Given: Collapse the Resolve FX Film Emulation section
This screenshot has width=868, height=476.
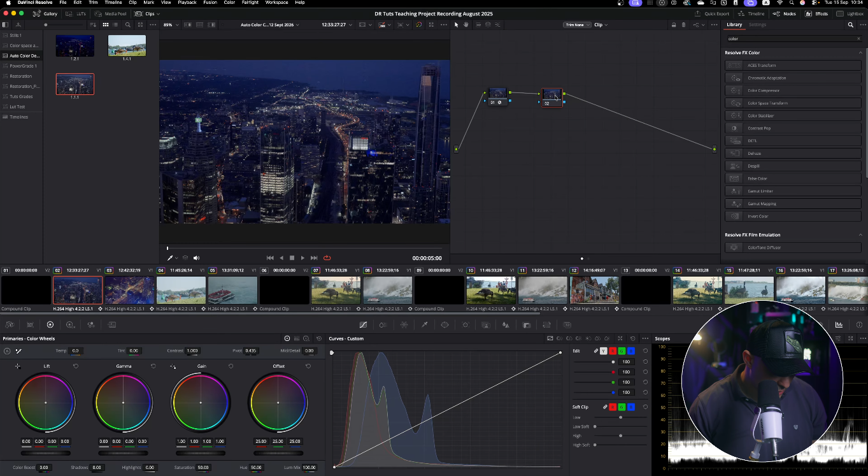Looking at the screenshot, I should 860,235.
